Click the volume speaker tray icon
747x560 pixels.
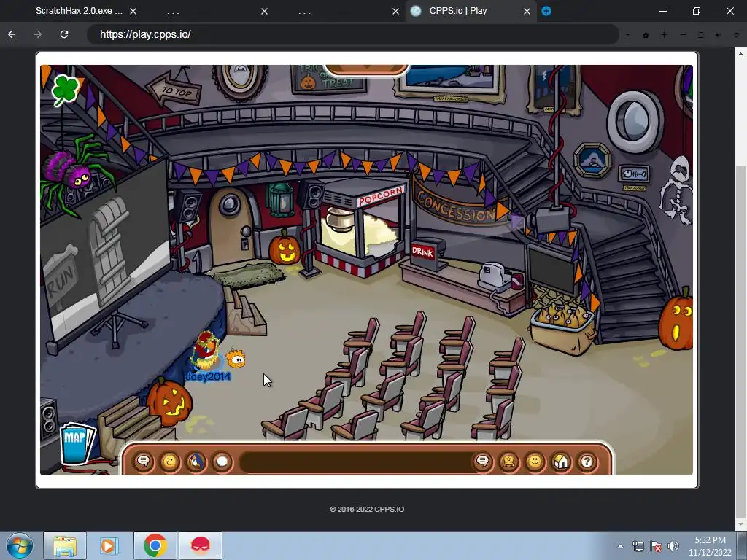[x=673, y=546]
